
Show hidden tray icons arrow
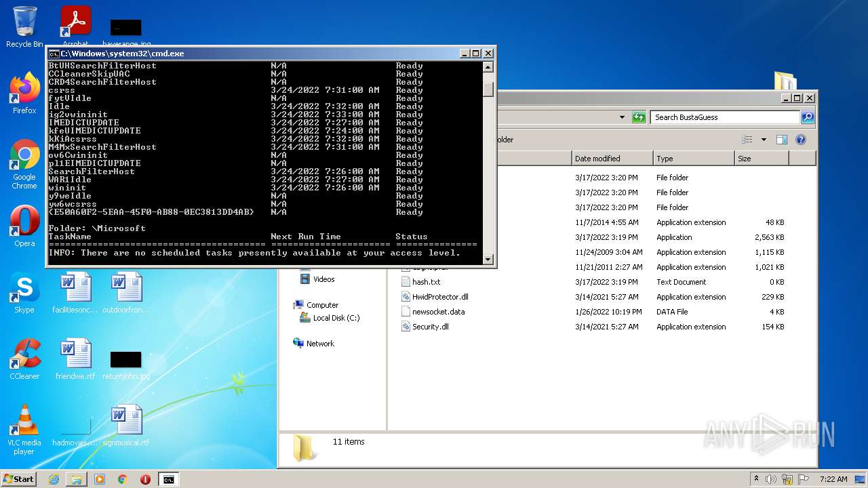(x=756, y=479)
